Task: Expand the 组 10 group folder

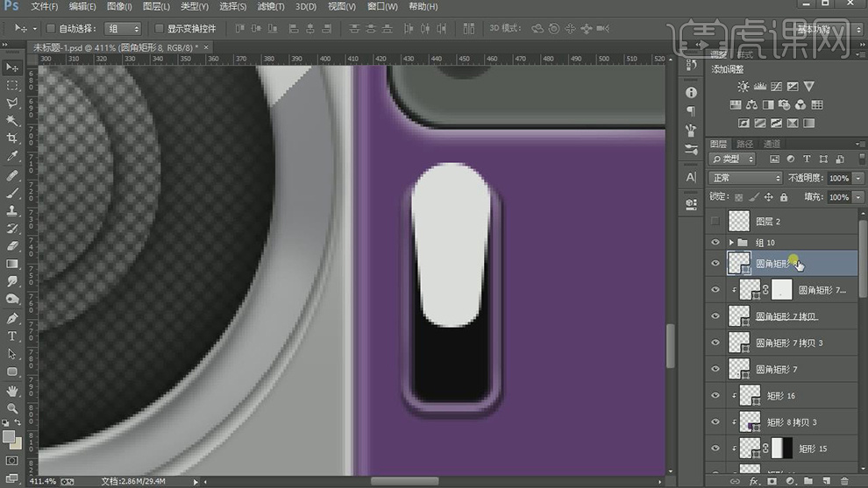Action: coord(731,243)
